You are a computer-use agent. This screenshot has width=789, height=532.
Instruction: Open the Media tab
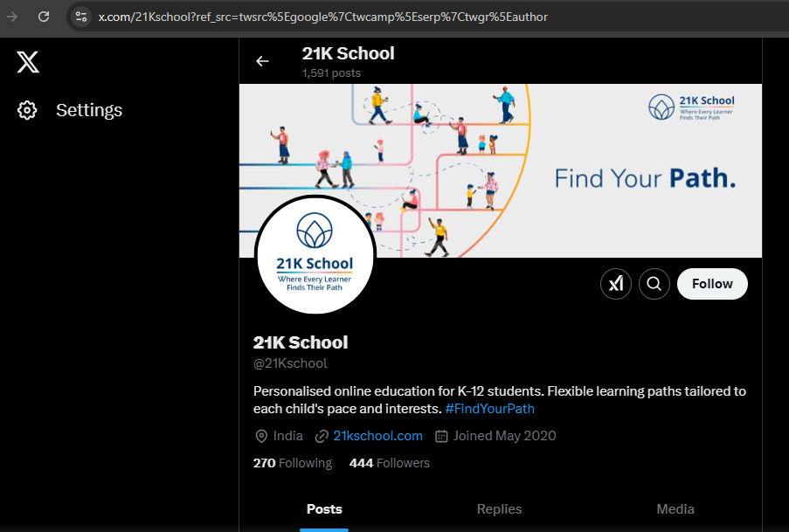point(675,509)
